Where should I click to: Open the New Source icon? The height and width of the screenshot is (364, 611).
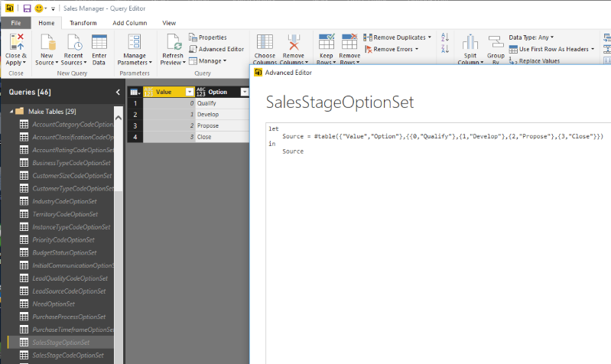point(48,42)
